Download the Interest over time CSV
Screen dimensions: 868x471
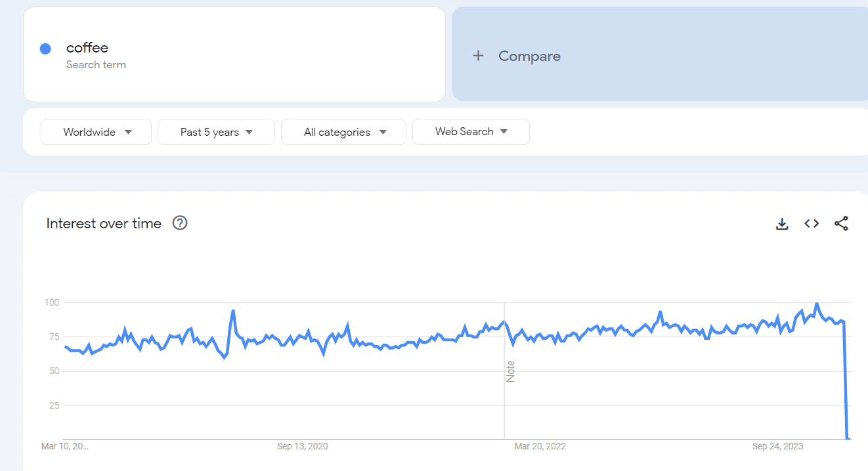point(782,224)
